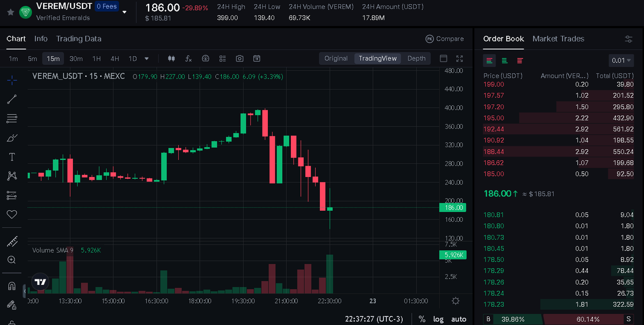Open the Trading Data tab
This screenshot has width=644, height=325.
(79, 39)
